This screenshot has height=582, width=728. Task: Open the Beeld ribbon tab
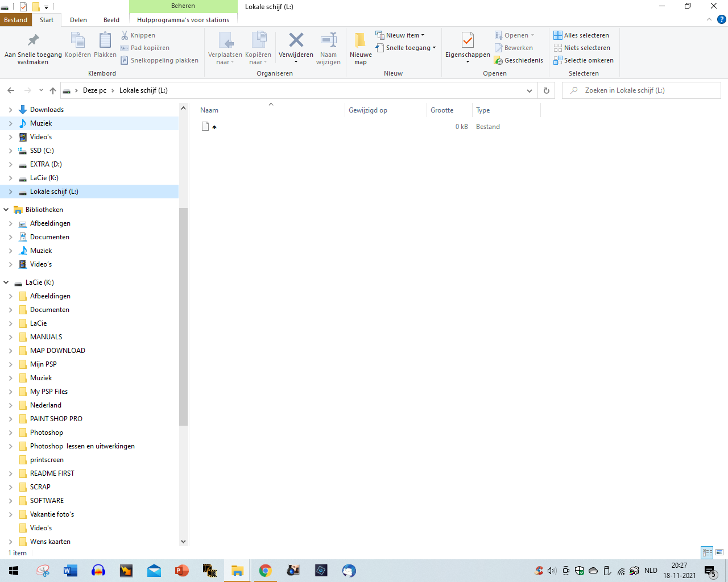pos(111,20)
